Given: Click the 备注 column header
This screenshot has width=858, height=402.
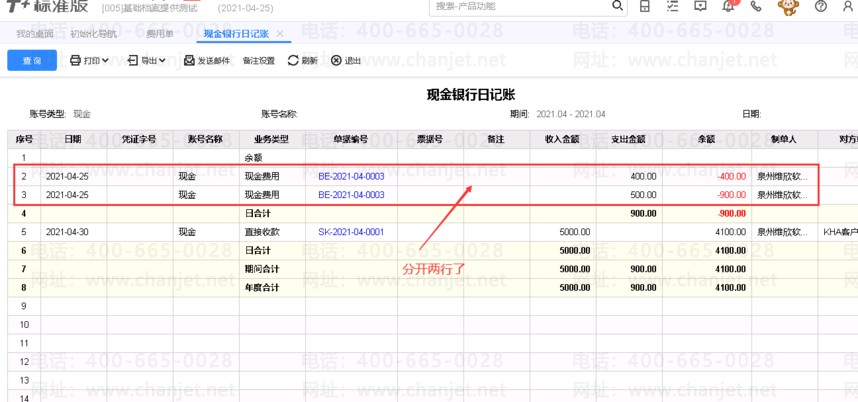Looking at the screenshot, I should coord(496,139).
